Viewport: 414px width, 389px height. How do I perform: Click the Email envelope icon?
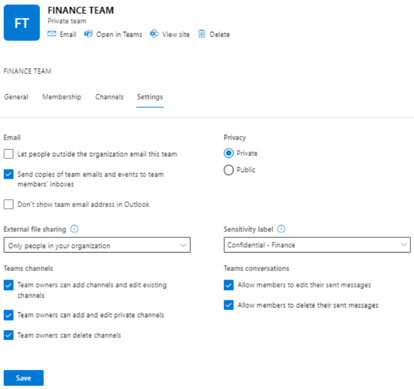(52, 34)
